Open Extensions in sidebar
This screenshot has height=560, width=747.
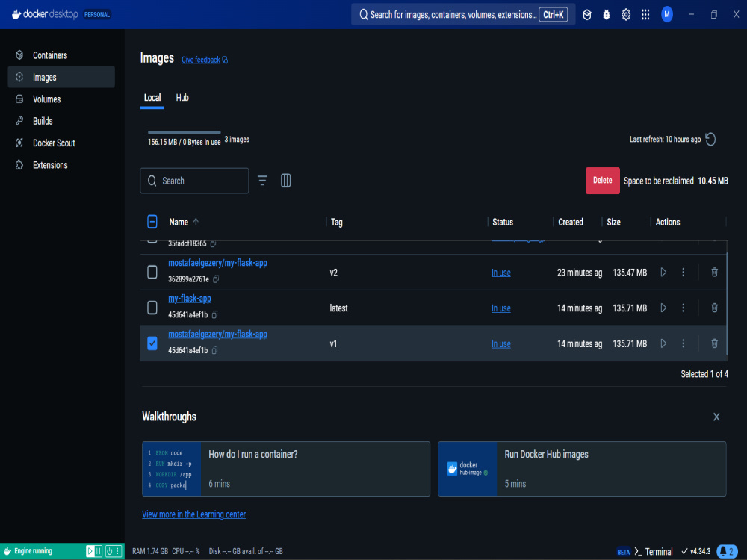61,165
